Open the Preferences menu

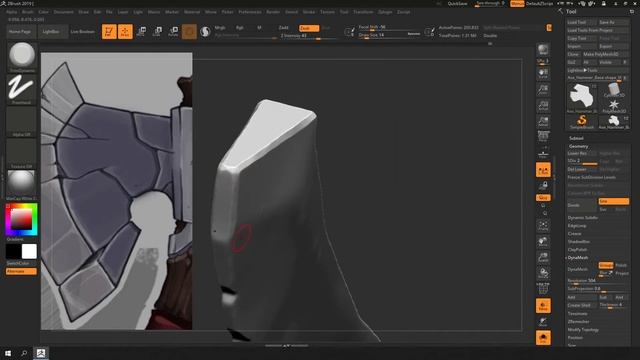pyautogui.click(x=250, y=12)
